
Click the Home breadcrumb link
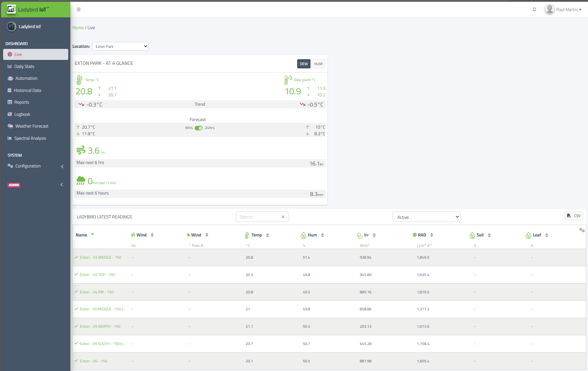click(x=78, y=28)
